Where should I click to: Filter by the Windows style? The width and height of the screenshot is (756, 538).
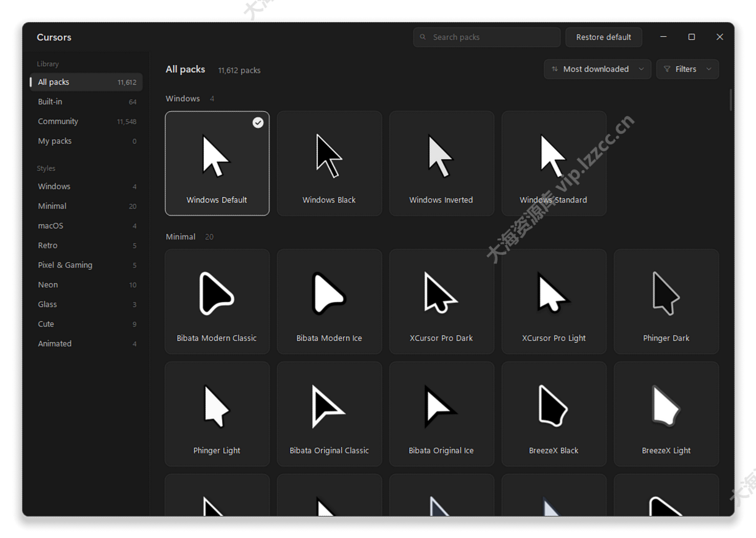87,187
